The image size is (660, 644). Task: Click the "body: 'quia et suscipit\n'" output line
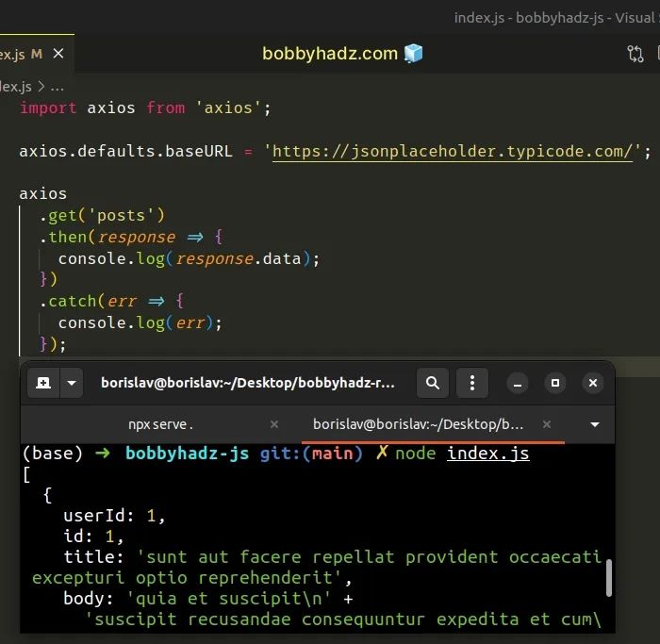(x=208, y=599)
